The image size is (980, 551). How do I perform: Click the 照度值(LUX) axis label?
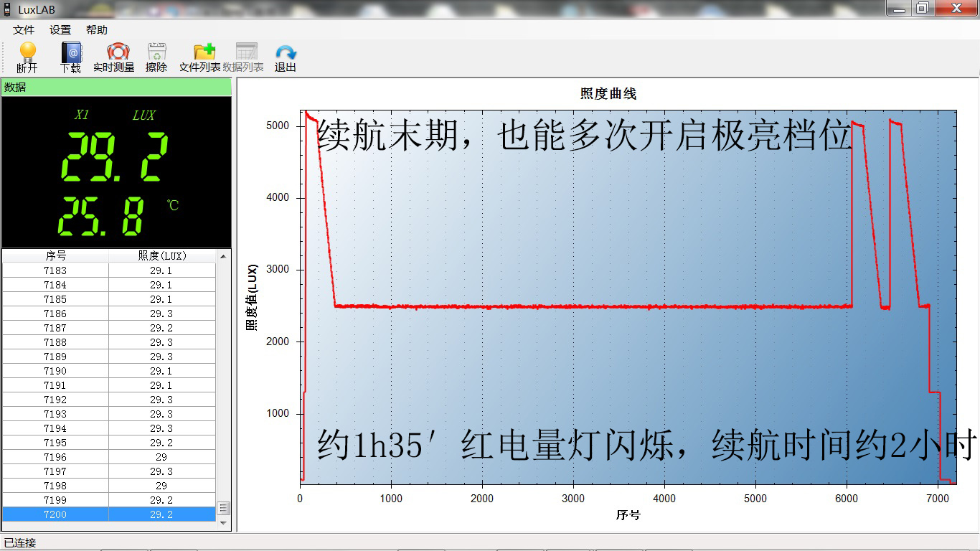(251, 298)
